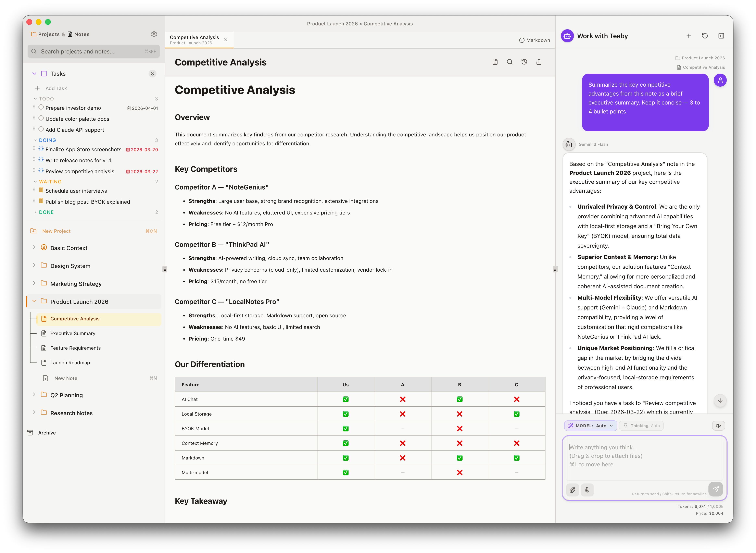
Task: Collapse the Tasks section chevron
Action: [x=34, y=74]
